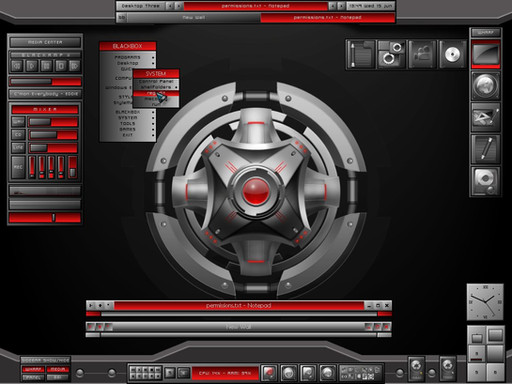This screenshot has width=512, height=384.
Task: Toggle the red WHARF show/hide button
Action: pyautogui.click(x=33, y=369)
